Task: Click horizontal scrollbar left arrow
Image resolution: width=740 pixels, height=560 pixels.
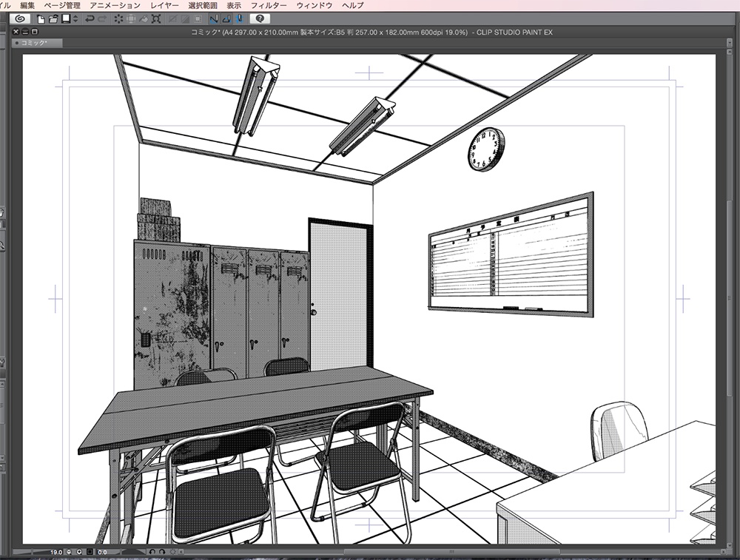Action: [x=181, y=552]
